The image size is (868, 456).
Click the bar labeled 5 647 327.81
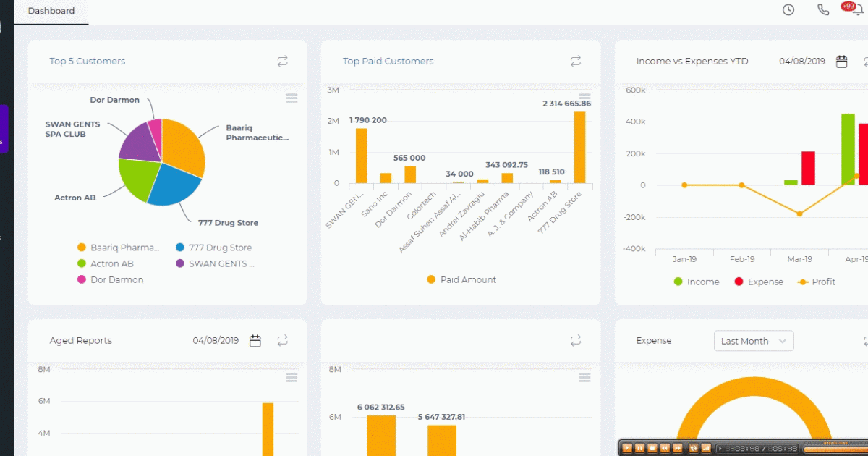[x=441, y=440]
